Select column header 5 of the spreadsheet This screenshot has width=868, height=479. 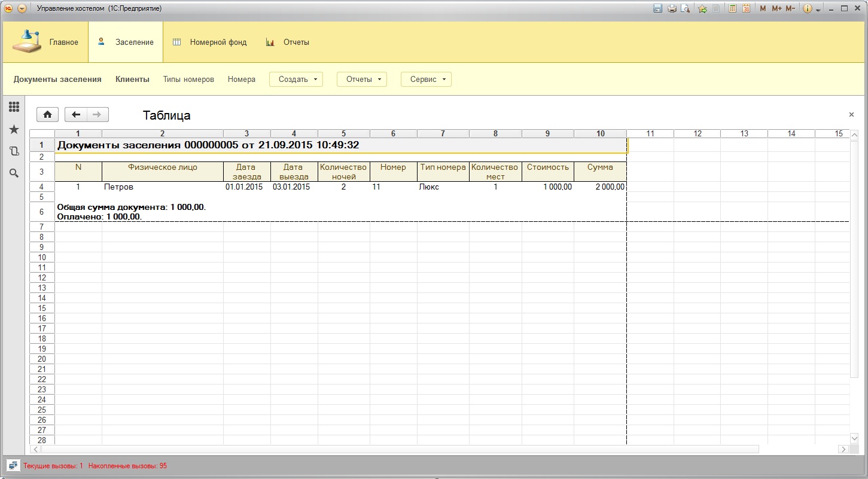pos(343,134)
